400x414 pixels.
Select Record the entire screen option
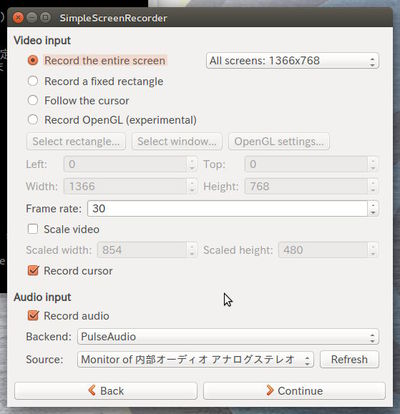point(33,60)
